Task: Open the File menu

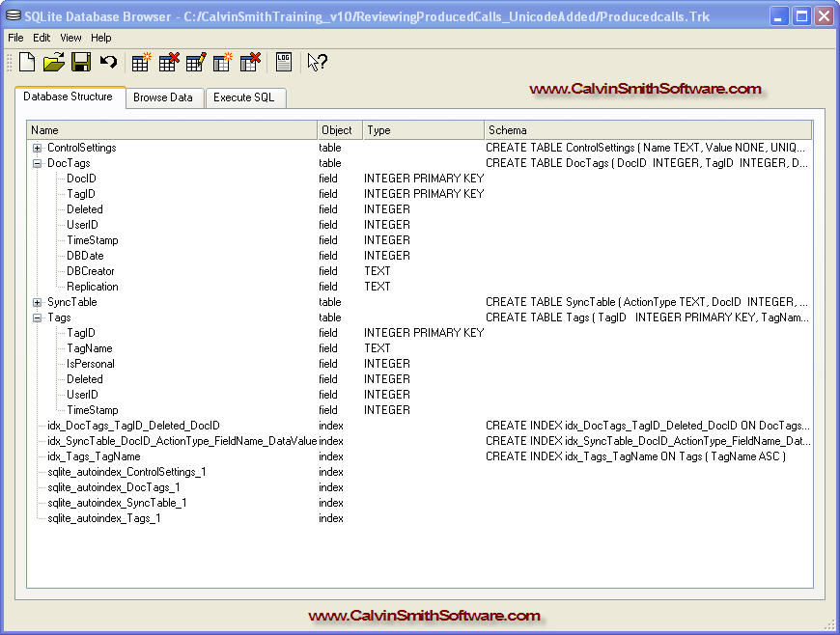Action: pyautogui.click(x=15, y=38)
